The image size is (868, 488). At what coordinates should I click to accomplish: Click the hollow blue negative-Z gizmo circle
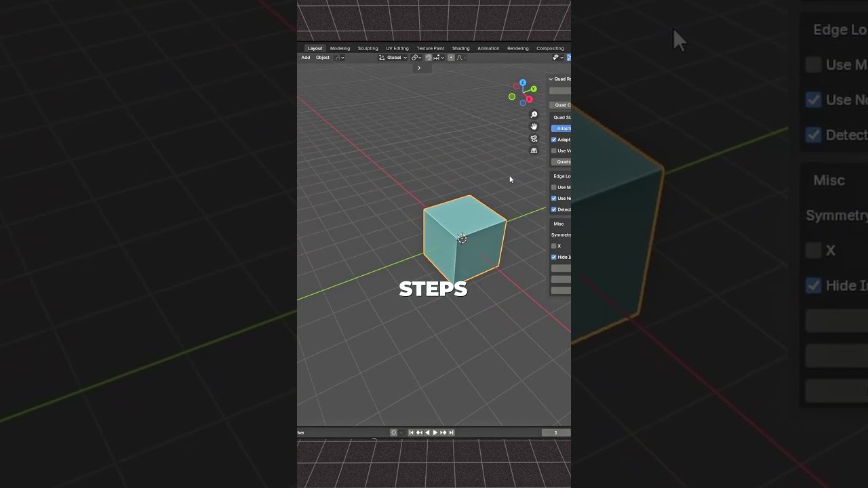pos(523,103)
